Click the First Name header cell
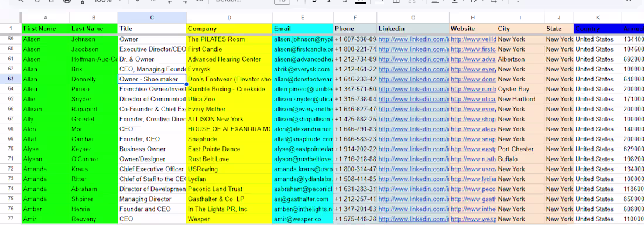Image resolution: width=644 pixels, height=225 pixels. (x=46, y=29)
